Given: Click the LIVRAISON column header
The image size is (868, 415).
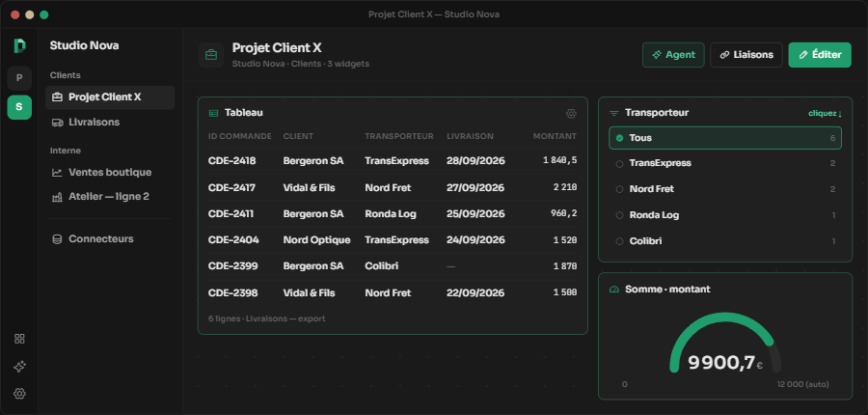Looking at the screenshot, I should (470, 136).
